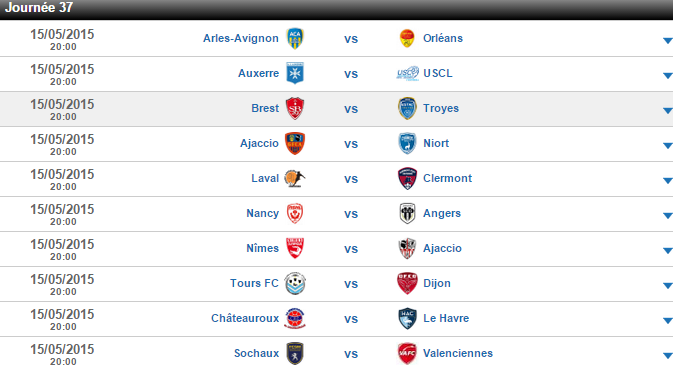Click the Journée 37 header bar
The image size is (673, 370).
pyautogui.click(x=336, y=9)
